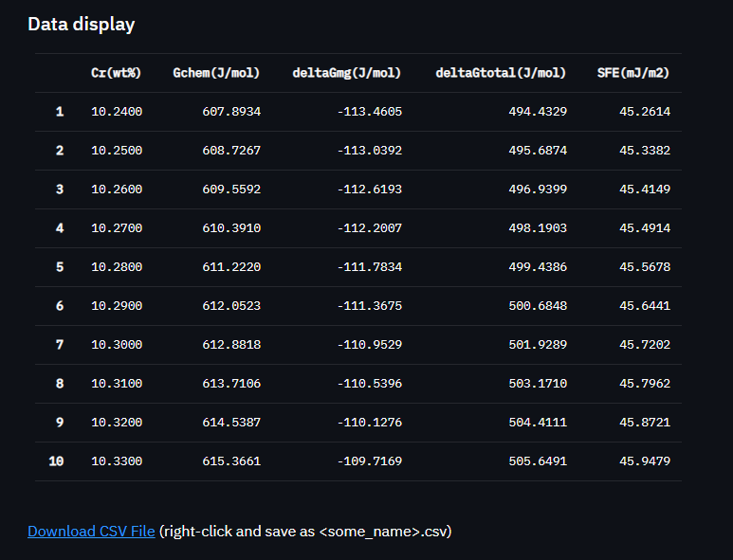Click row index 1 in the table

60,112
